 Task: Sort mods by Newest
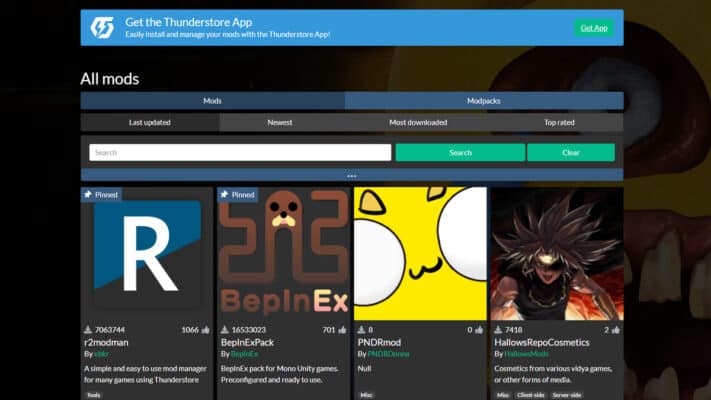point(280,122)
